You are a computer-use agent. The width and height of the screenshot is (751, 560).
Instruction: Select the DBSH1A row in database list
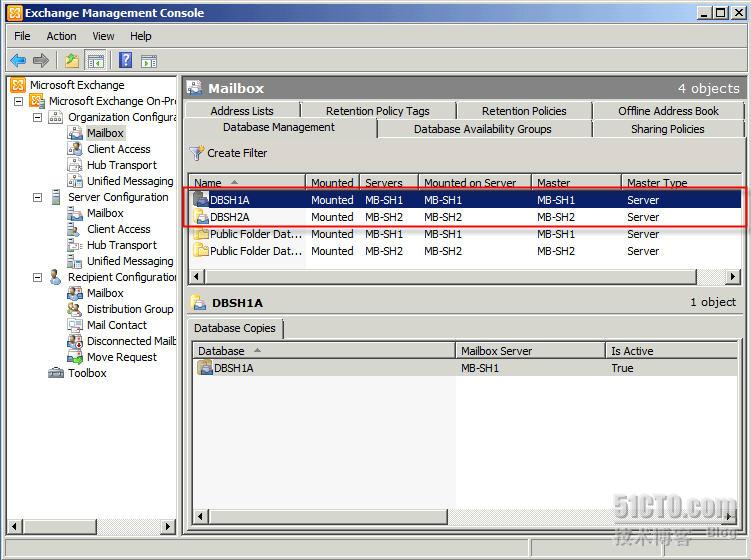click(466, 200)
